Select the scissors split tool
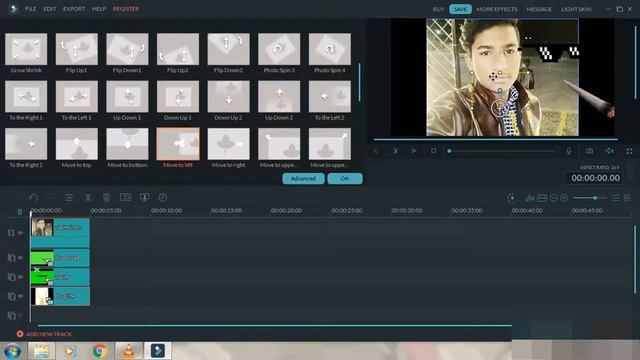This screenshot has height=360, width=640. pyautogui.click(x=88, y=198)
